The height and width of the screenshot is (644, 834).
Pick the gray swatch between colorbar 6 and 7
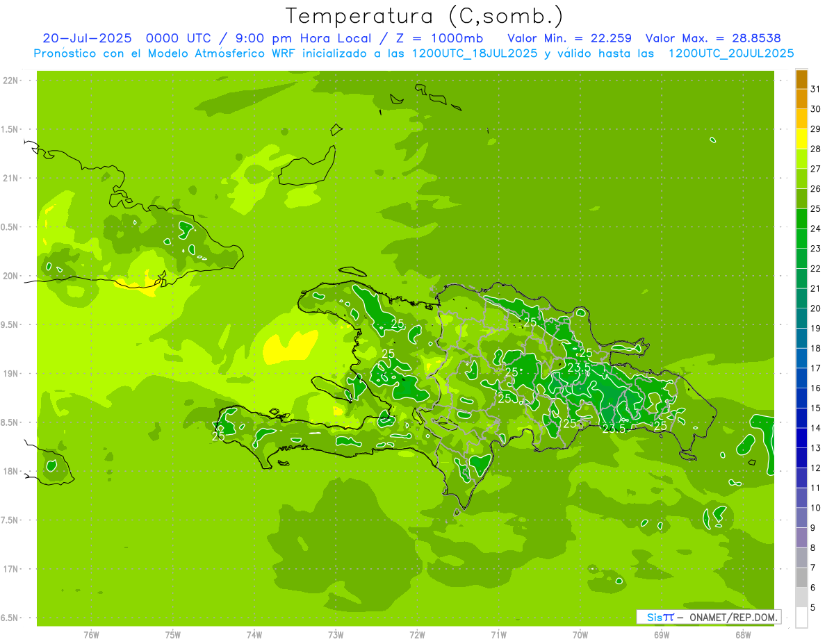point(802,577)
